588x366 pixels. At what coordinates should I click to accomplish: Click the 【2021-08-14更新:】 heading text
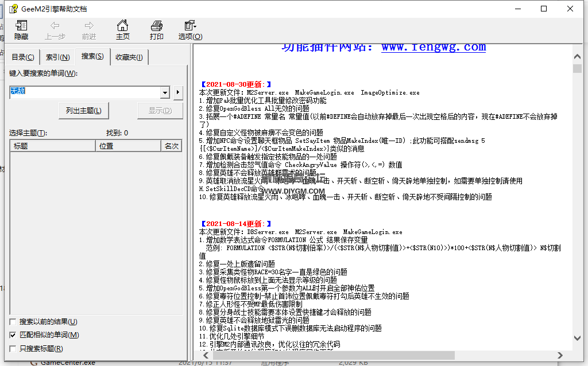click(x=236, y=224)
